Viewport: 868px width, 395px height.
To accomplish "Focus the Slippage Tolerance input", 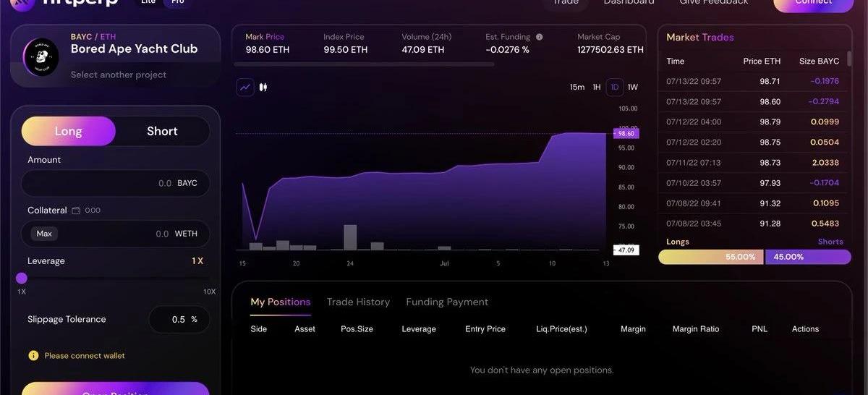I will click(179, 320).
